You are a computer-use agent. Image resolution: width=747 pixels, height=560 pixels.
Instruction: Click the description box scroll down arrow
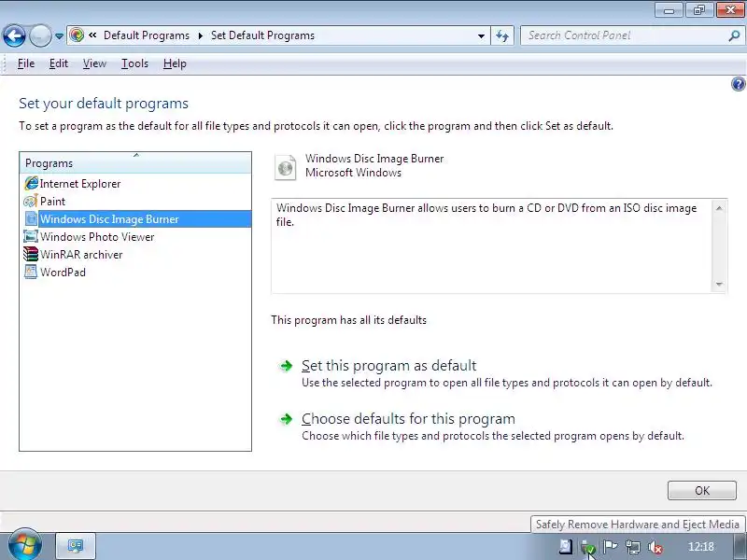pos(719,285)
